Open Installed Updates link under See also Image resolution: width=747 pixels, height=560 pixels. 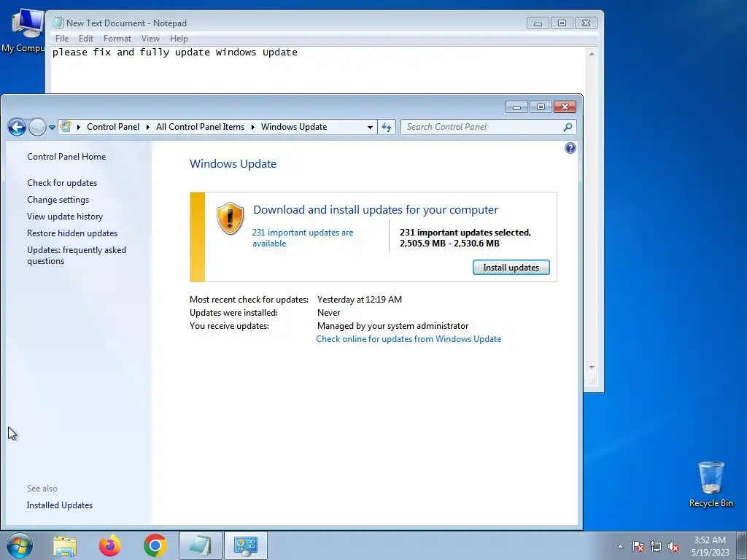coord(60,505)
